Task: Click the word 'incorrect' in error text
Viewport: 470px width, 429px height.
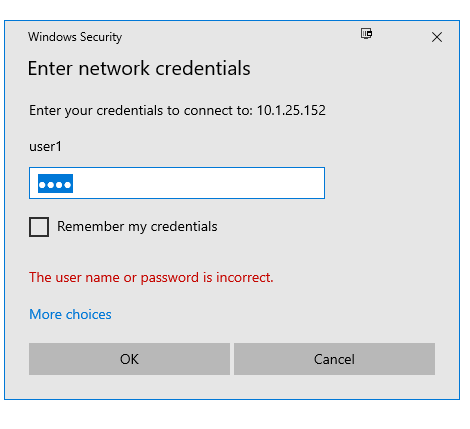Action: point(243,277)
